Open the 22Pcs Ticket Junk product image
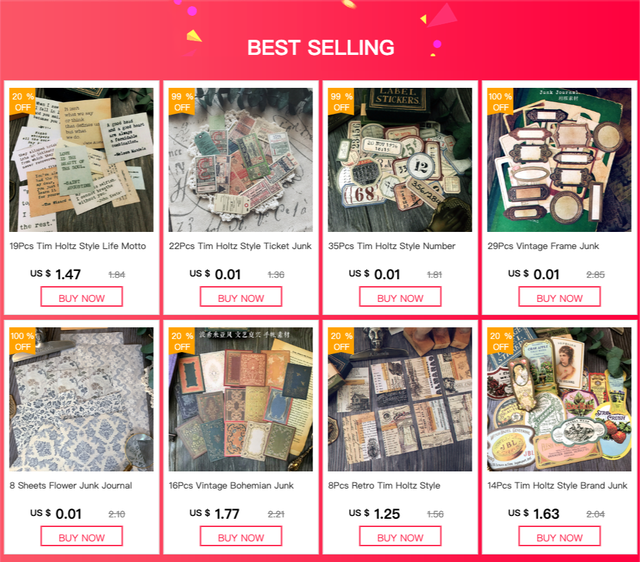The height and width of the screenshot is (562, 640). pos(241,160)
